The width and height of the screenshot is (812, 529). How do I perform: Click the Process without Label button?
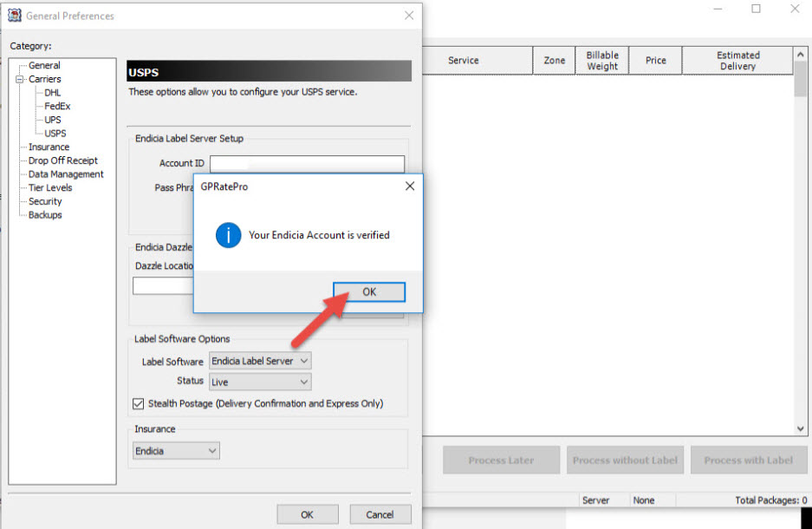(x=625, y=460)
